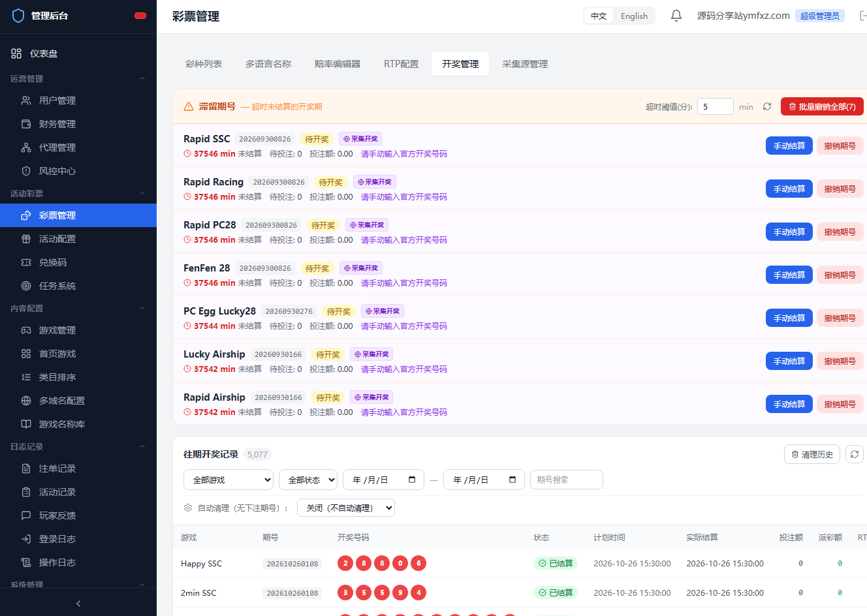Open the end date picker field

pyautogui.click(x=484, y=480)
